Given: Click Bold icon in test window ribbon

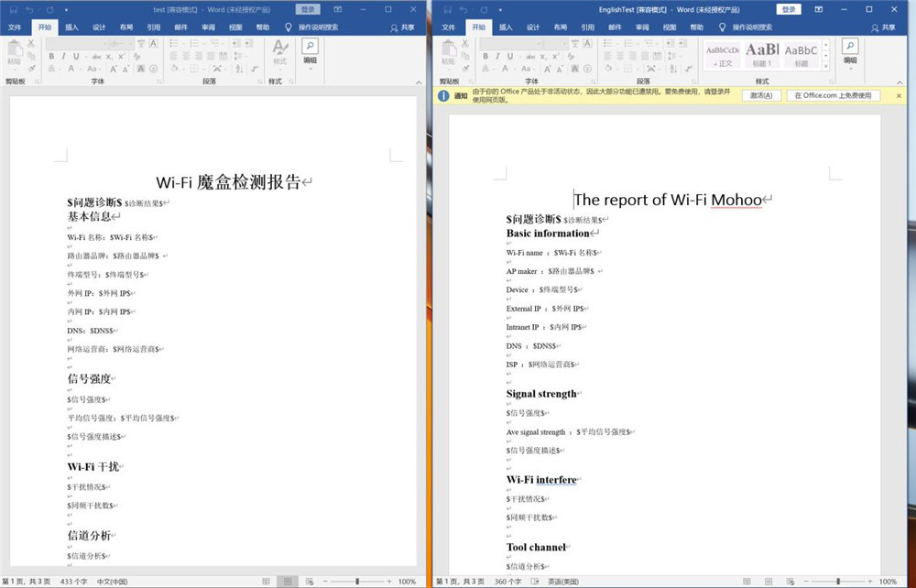Looking at the screenshot, I should pyautogui.click(x=51, y=57).
